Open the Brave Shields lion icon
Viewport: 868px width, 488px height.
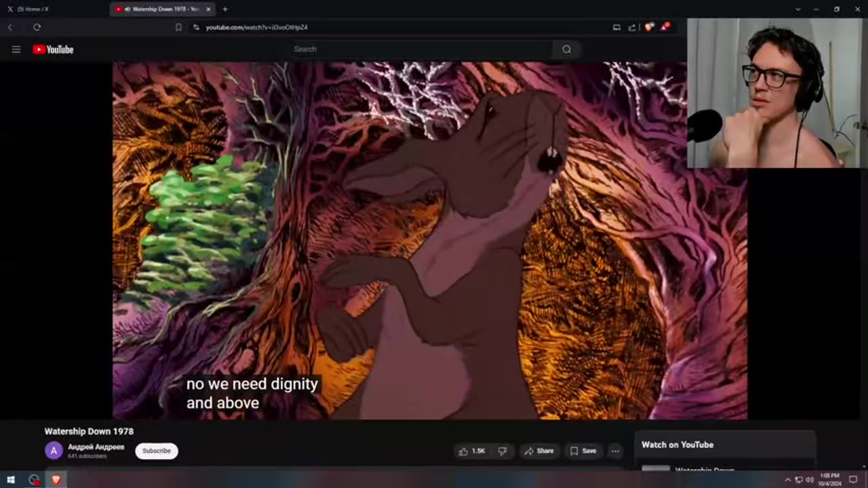649,27
